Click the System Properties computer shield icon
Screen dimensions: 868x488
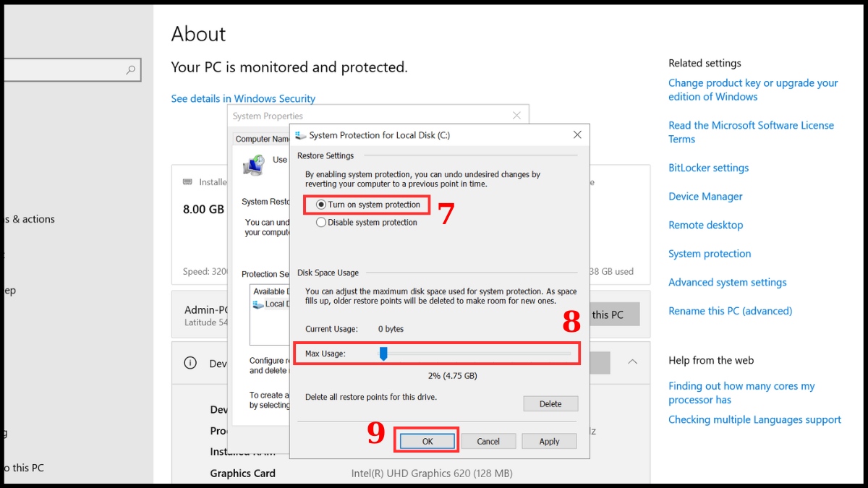(253, 165)
